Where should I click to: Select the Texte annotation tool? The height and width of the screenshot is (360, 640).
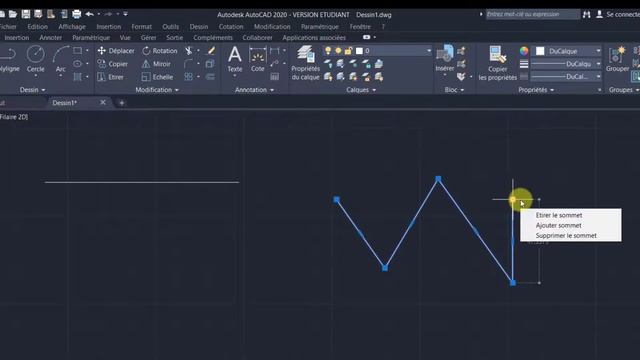[x=235, y=59]
